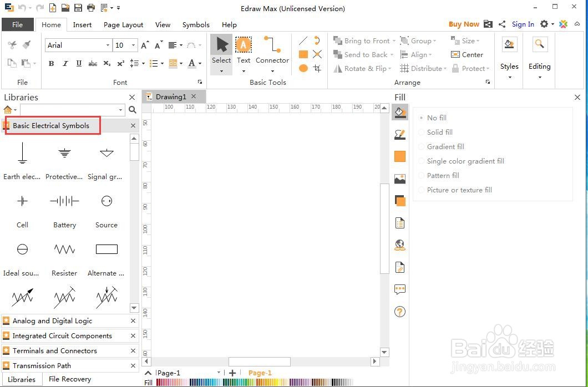This screenshot has height=387, width=588.
Task: Choose the Source symbol
Action: [x=107, y=201]
